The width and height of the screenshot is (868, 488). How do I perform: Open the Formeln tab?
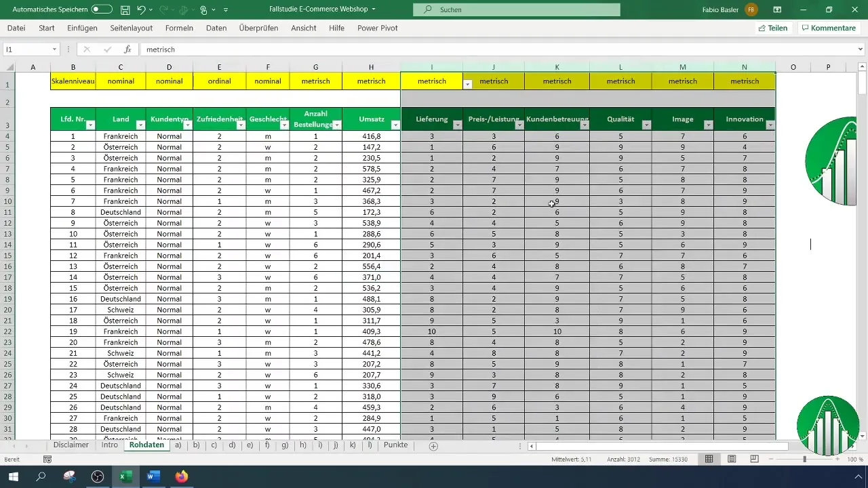coord(179,28)
